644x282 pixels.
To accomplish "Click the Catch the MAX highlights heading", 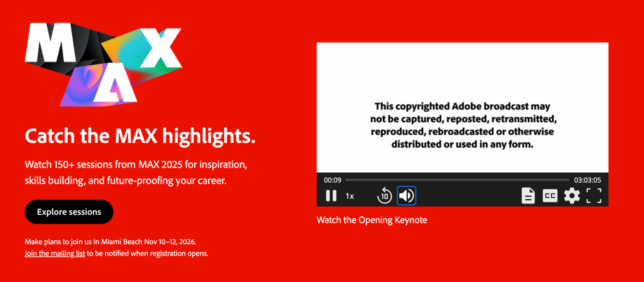I will coord(140,136).
